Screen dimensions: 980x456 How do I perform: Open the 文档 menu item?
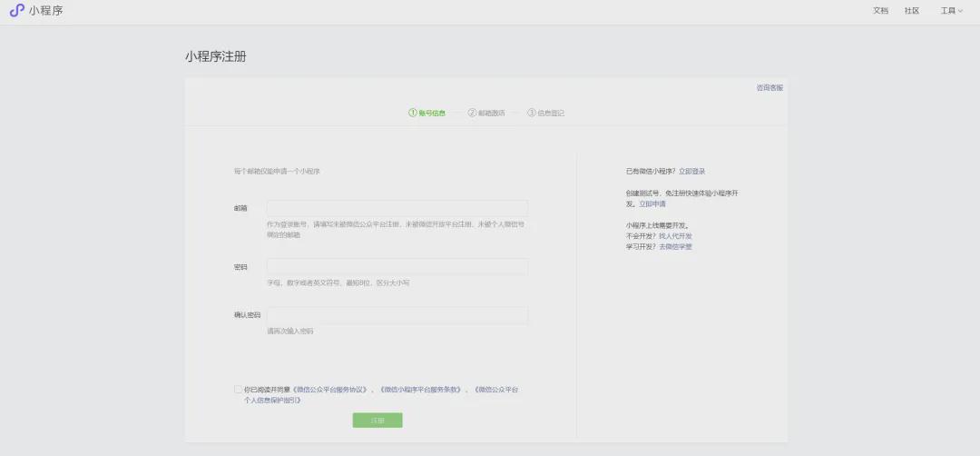click(880, 11)
